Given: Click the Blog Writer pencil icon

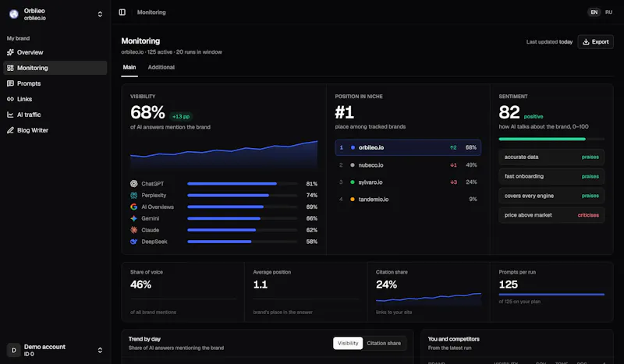Looking at the screenshot, I should (x=10, y=130).
